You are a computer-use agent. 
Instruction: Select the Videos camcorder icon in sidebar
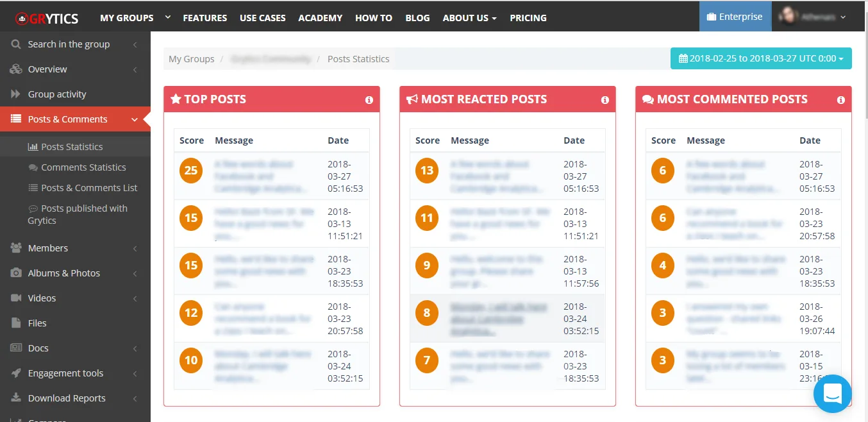pos(16,298)
